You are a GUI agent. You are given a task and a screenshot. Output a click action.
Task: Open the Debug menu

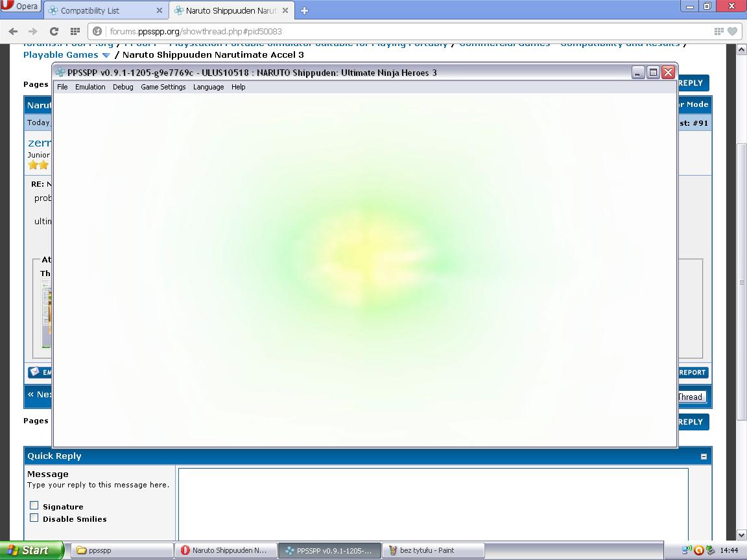coord(123,87)
